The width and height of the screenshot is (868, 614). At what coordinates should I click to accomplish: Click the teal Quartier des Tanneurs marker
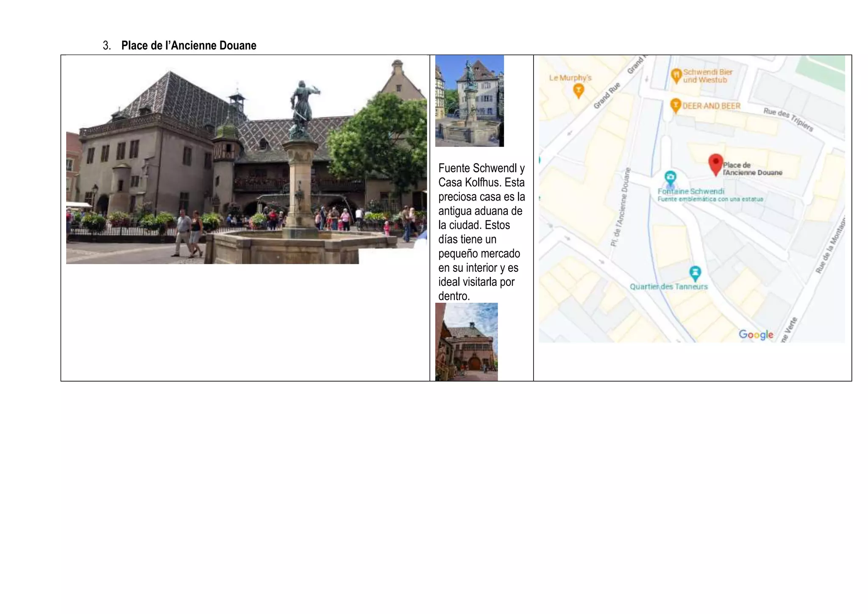tap(695, 274)
